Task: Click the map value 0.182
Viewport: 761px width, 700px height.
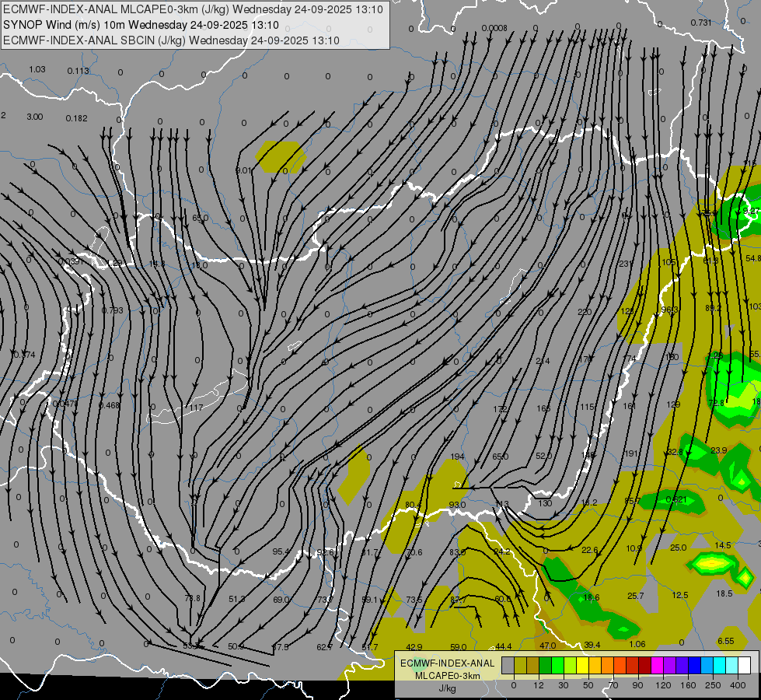Action: pyautogui.click(x=77, y=118)
